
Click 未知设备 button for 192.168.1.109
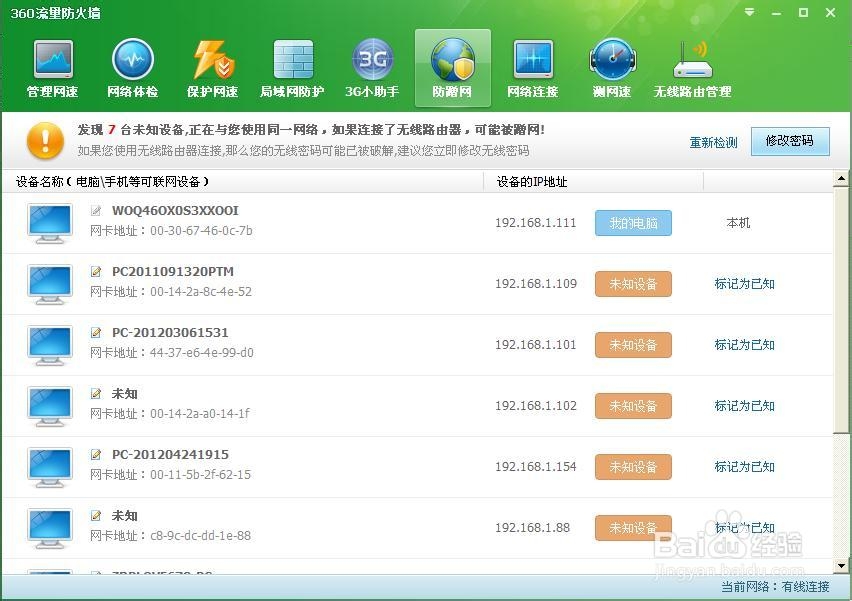(633, 284)
